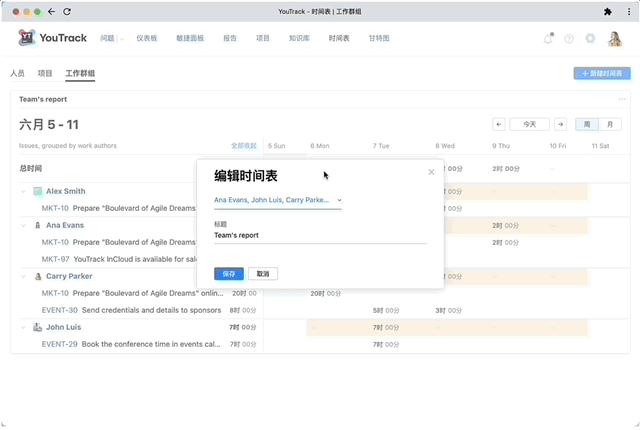This screenshot has height=430, width=640.
Task: Open 仪表板 in the navigation
Action: tap(147, 38)
